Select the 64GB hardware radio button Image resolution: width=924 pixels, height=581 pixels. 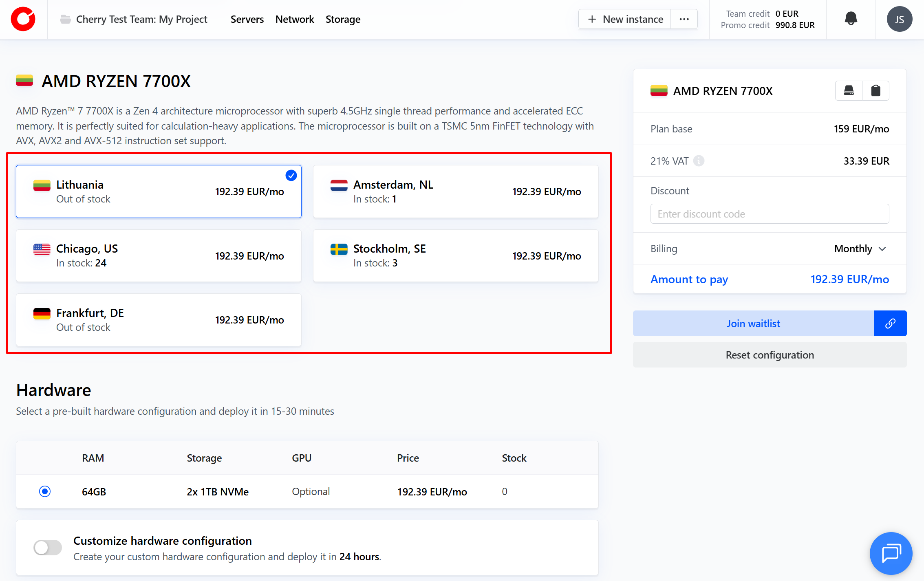pyautogui.click(x=45, y=491)
